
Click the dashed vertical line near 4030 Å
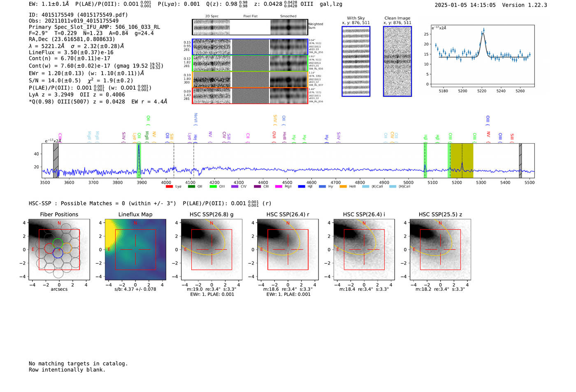coord(174,160)
